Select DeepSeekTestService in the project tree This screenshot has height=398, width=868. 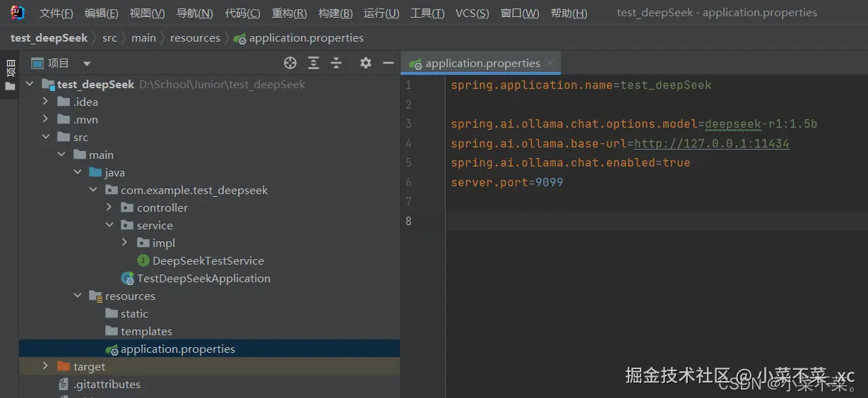click(x=208, y=261)
